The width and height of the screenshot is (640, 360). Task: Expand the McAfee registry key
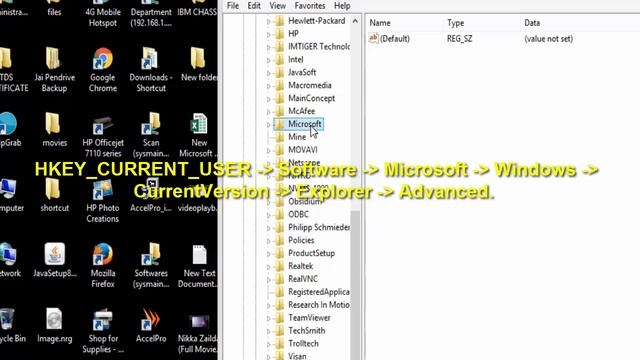click(x=269, y=111)
